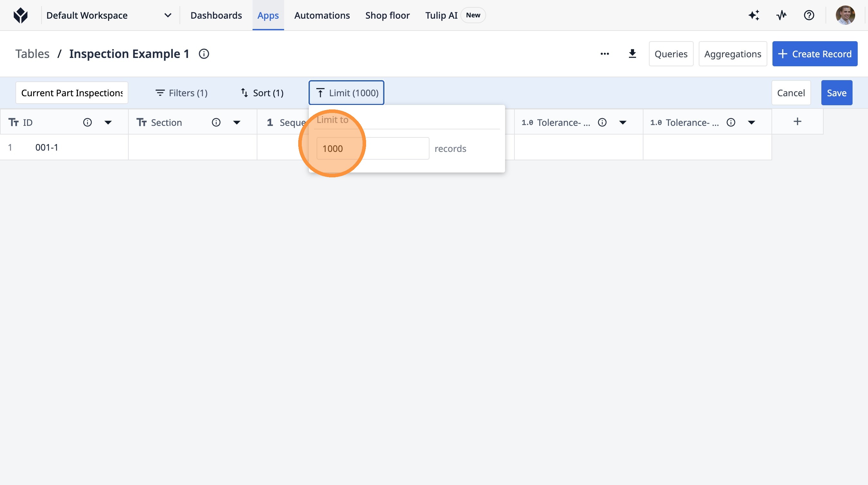Open the user profile avatar
Screen dimensions: 868x485
[845, 15]
